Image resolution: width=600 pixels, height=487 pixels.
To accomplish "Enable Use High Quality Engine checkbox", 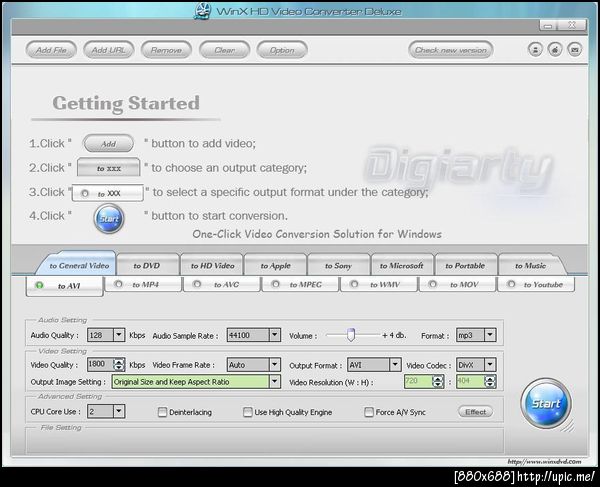I will tap(248, 412).
